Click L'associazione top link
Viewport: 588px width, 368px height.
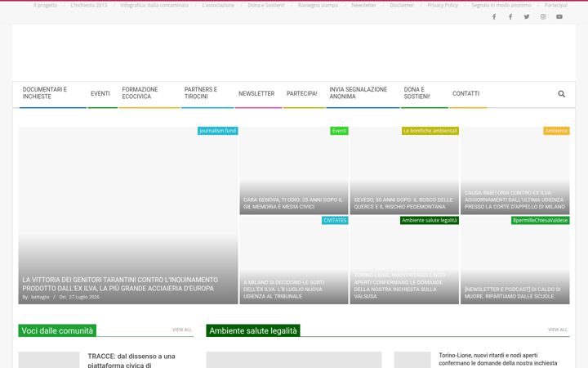pos(218,5)
